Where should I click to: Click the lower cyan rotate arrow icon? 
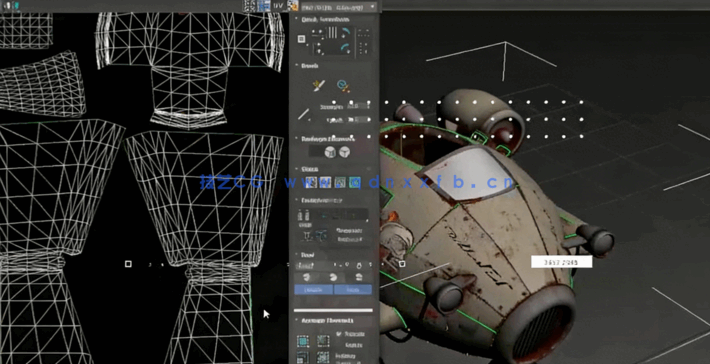point(345,48)
